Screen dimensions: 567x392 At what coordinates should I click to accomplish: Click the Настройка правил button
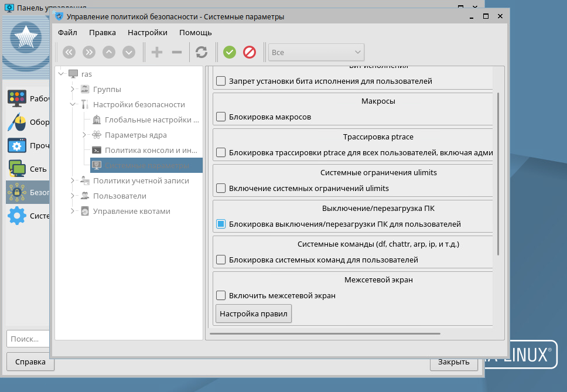pos(254,314)
